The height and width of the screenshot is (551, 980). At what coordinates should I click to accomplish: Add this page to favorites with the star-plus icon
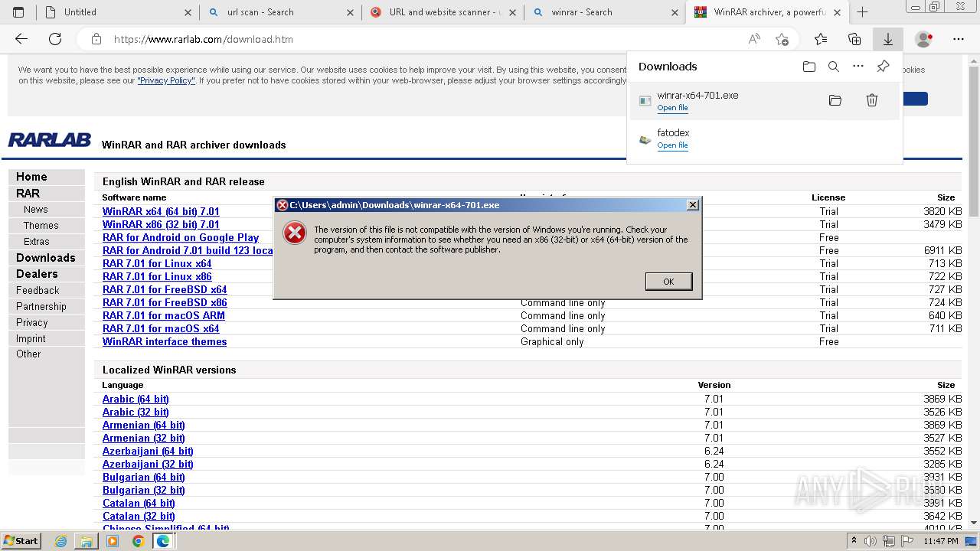(782, 39)
